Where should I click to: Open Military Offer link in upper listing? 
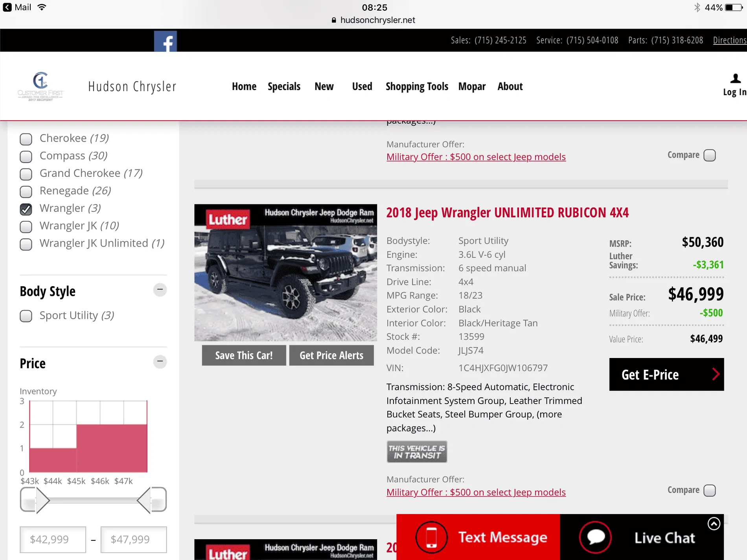[x=476, y=157]
